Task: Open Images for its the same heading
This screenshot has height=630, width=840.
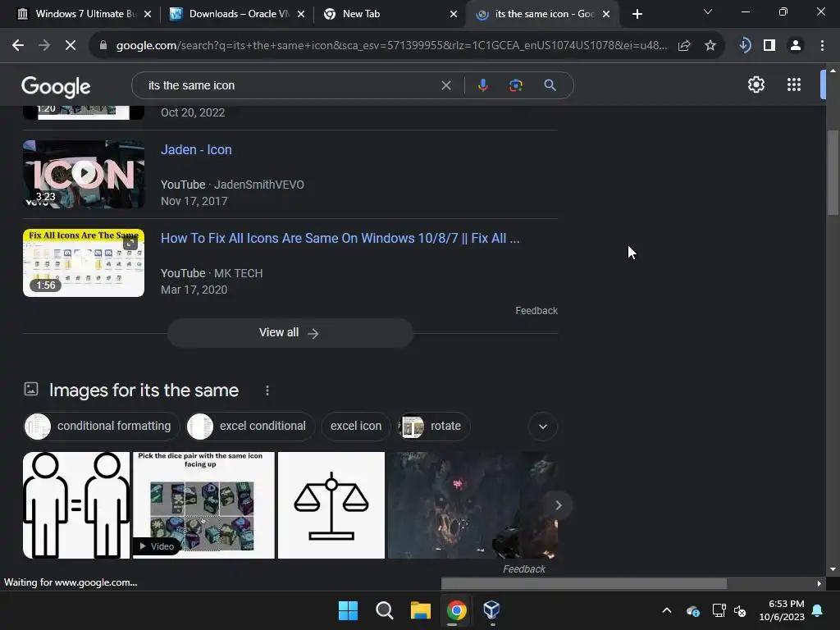Action: (144, 390)
